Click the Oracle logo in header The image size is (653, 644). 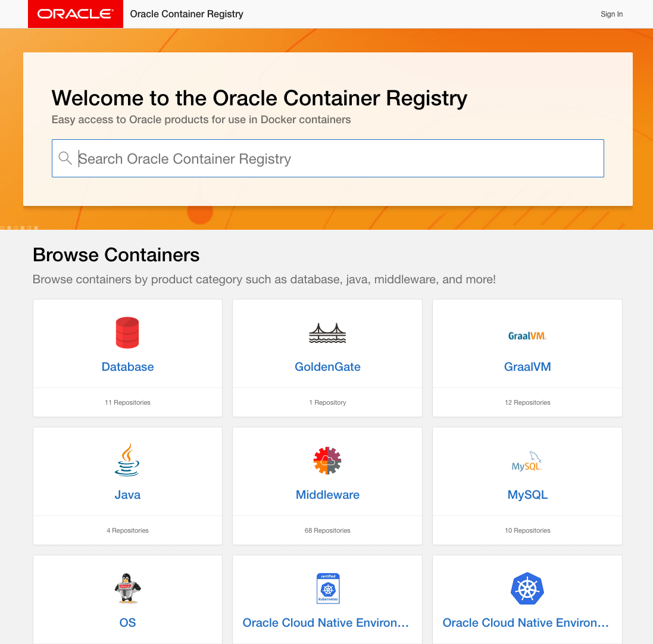76,14
